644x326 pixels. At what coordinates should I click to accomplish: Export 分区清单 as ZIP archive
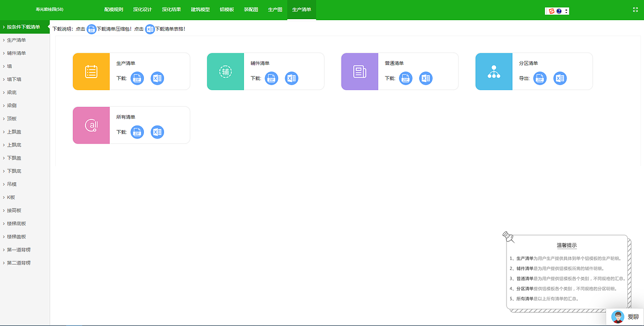tap(540, 78)
